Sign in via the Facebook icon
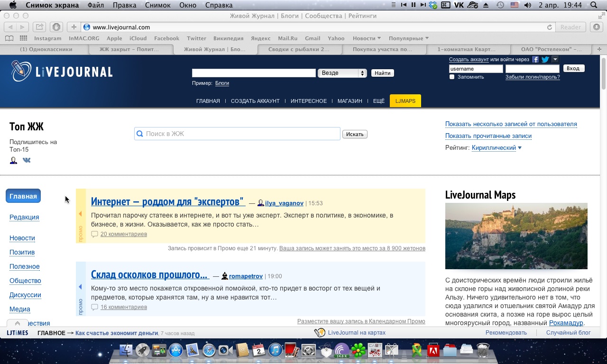The width and height of the screenshot is (607, 364). pyautogui.click(x=535, y=59)
